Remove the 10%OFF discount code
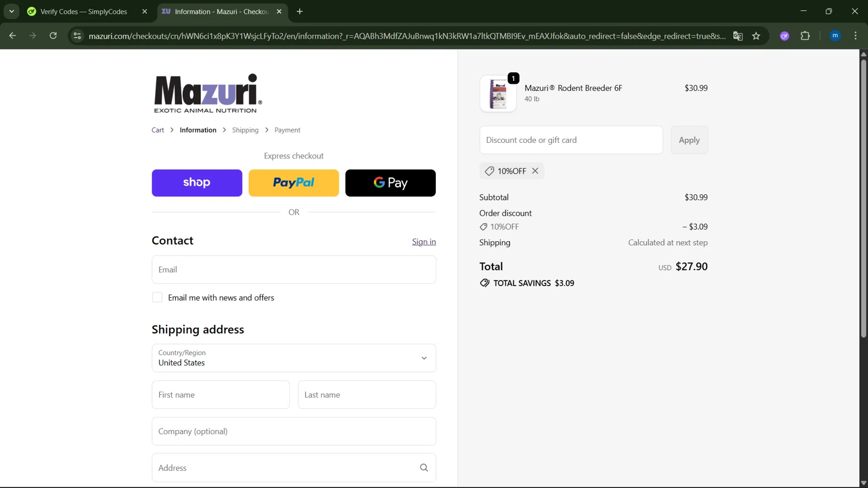Viewport: 868px width, 488px height. 535,171
